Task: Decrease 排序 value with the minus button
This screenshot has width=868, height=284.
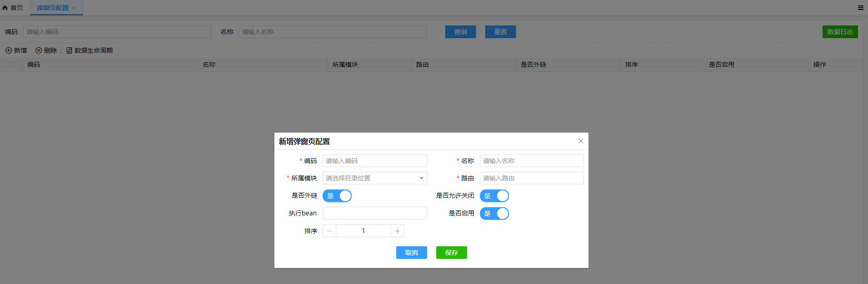Action: tap(330, 231)
